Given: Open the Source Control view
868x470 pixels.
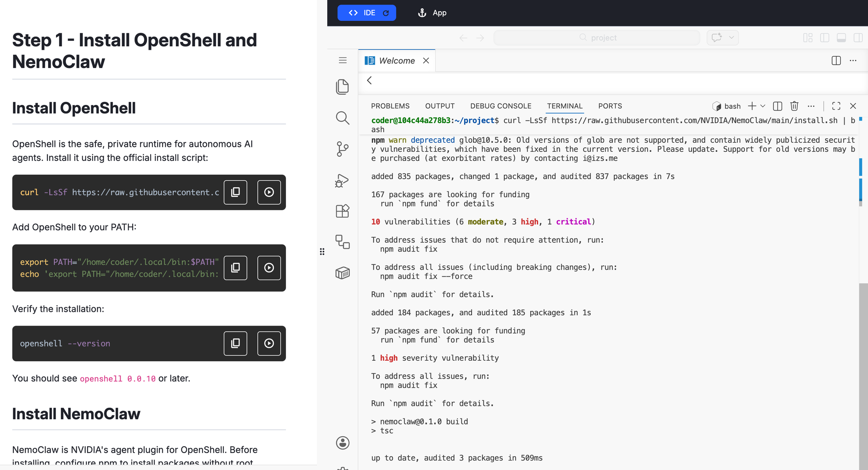Looking at the screenshot, I should (342, 149).
